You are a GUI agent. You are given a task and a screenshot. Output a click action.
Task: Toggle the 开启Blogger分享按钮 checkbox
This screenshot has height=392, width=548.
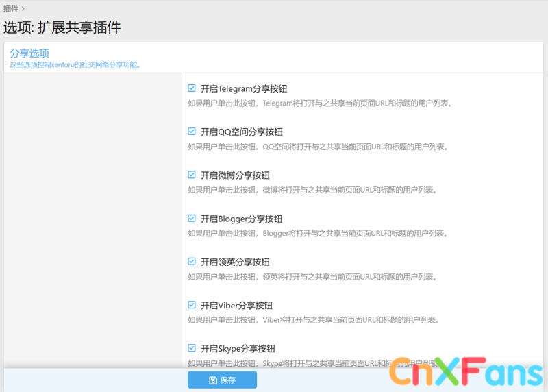pyautogui.click(x=192, y=218)
